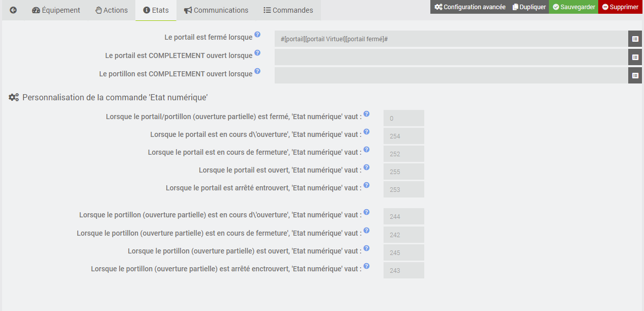Open Configuration avancée

click(x=470, y=7)
